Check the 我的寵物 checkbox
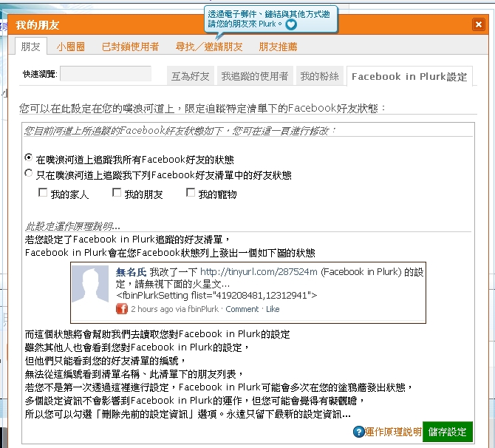The height and width of the screenshot is (448, 495). coord(191,192)
